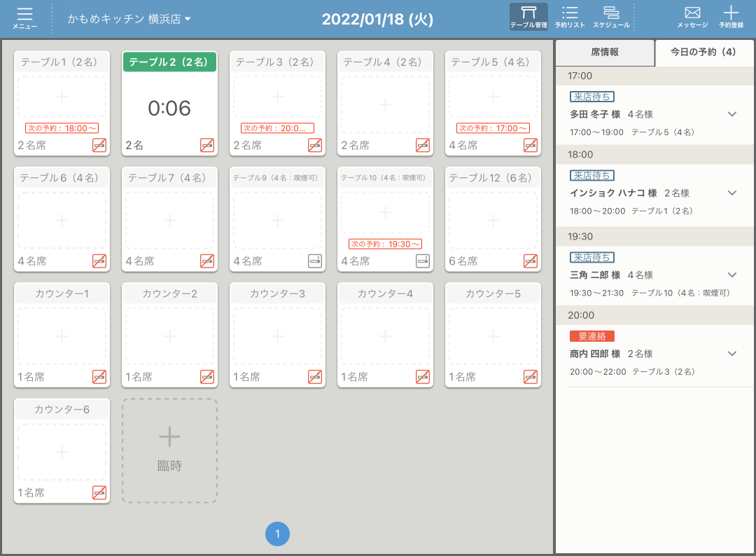
Task: Expand the 多田 冬子 reservation details
Action: tap(732, 114)
